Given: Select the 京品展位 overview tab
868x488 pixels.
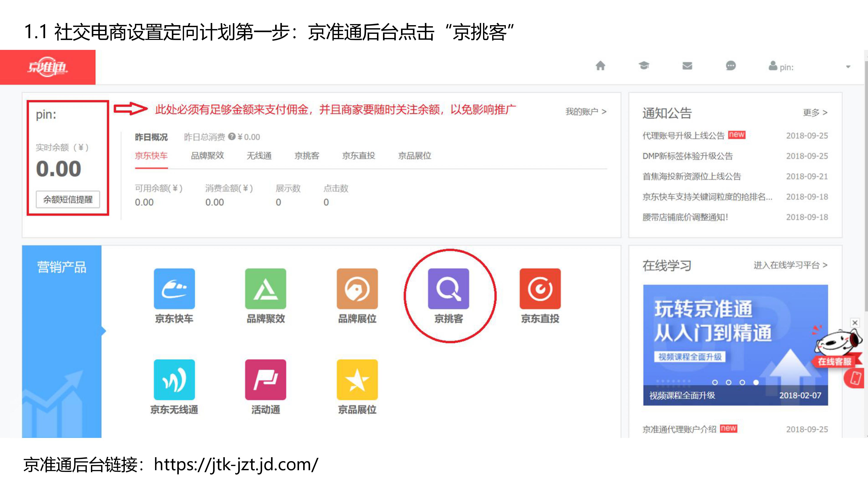Looking at the screenshot, I should 414,156.
